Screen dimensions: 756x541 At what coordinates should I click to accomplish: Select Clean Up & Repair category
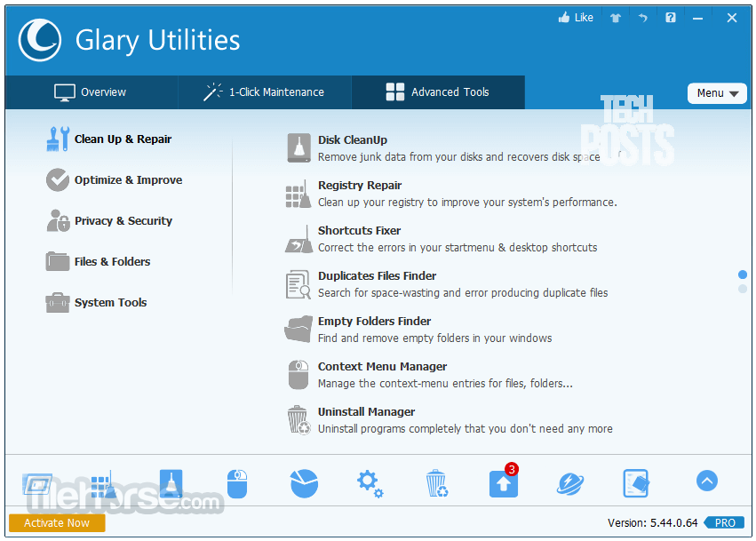(109, 139)
